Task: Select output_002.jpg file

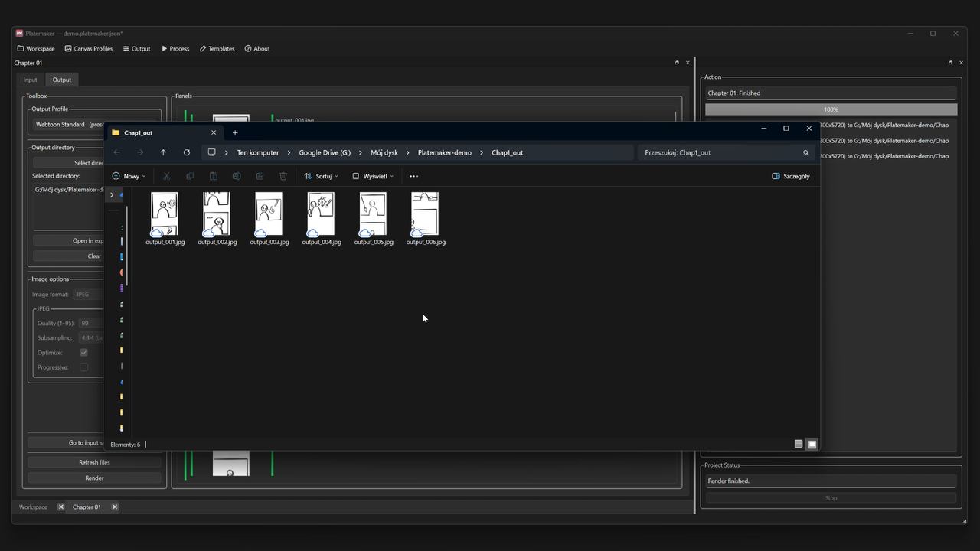Action: pos(217,219)
